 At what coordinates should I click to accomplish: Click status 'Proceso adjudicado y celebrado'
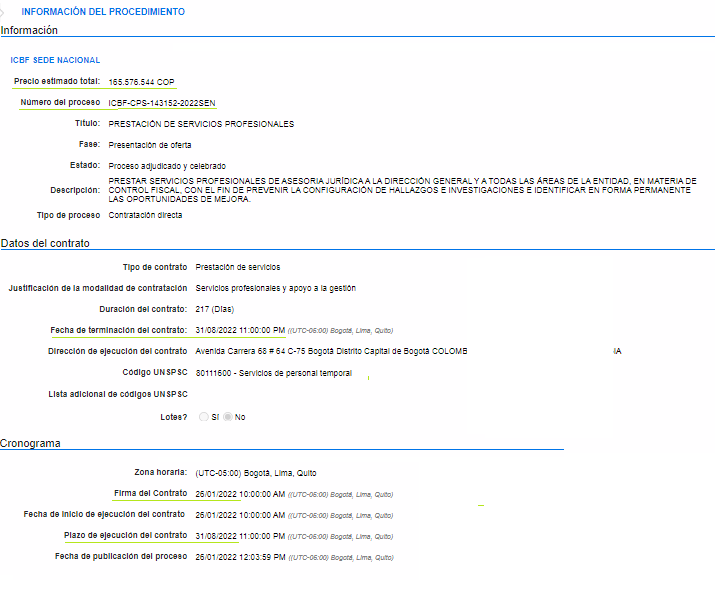point(167,166)
